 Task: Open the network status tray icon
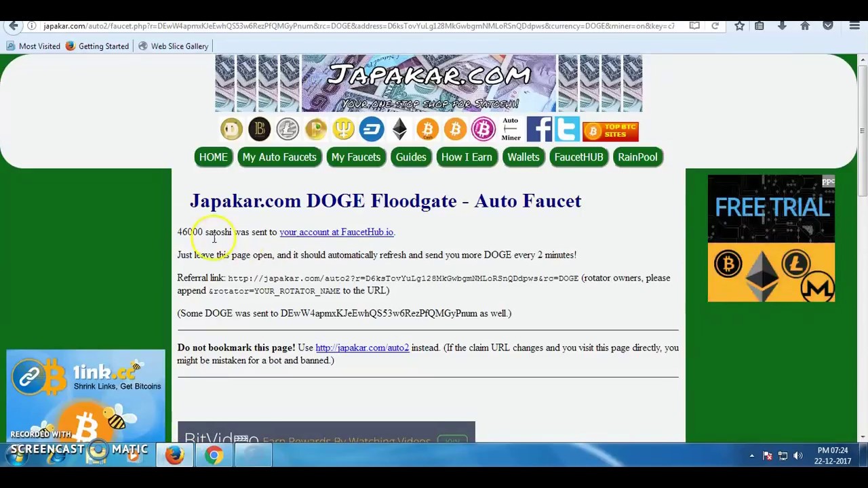tap(783, 456)
